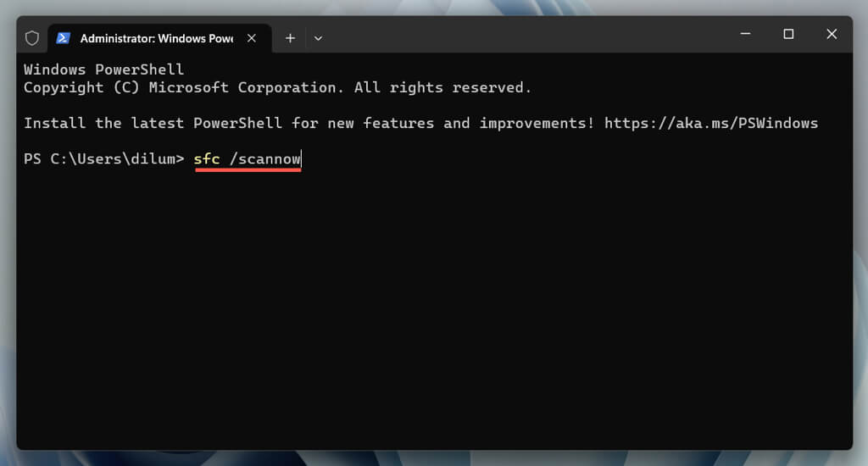Click the word scannow in command
Image resolution: width=868 pixels, height=466 pixels.
tap(269, 158)
